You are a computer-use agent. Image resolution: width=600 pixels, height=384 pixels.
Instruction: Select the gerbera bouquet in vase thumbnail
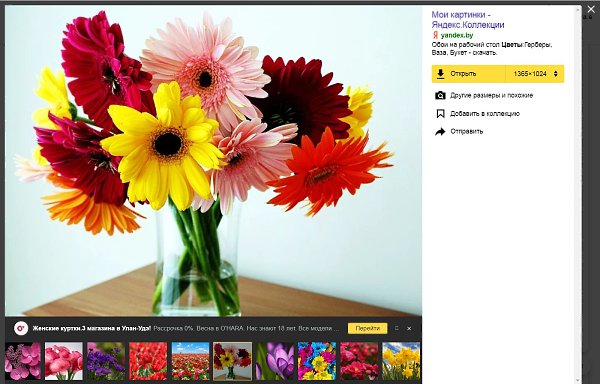(x=232, y=361)
